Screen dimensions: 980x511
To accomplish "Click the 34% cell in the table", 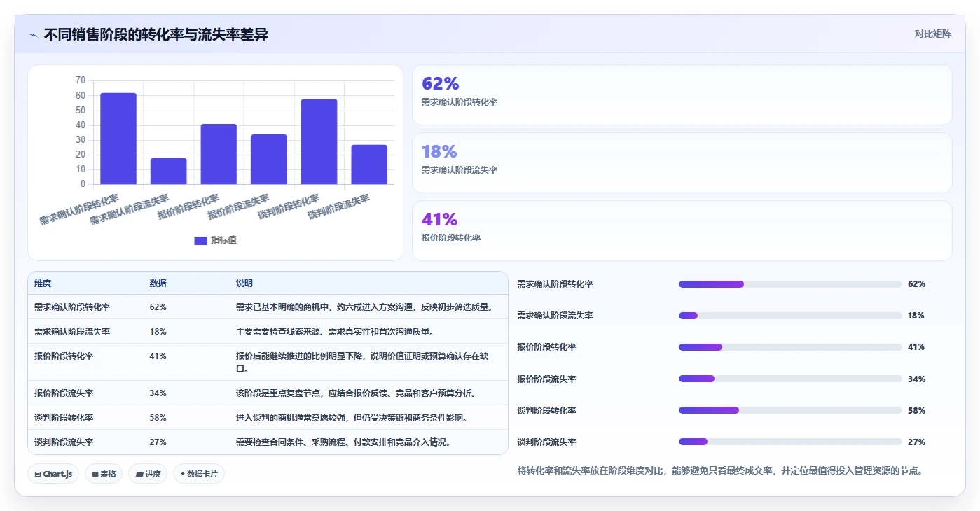I will click(158, 393).
